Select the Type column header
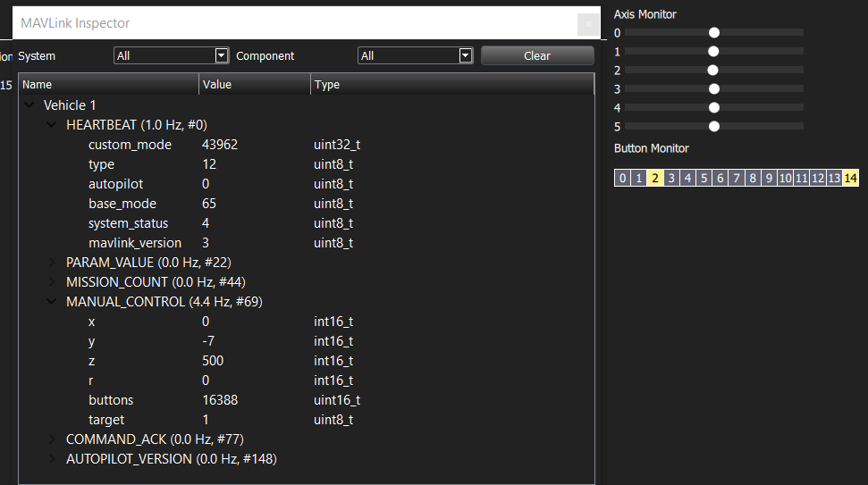Screen dimensions: 868x485 pos(452,85)
